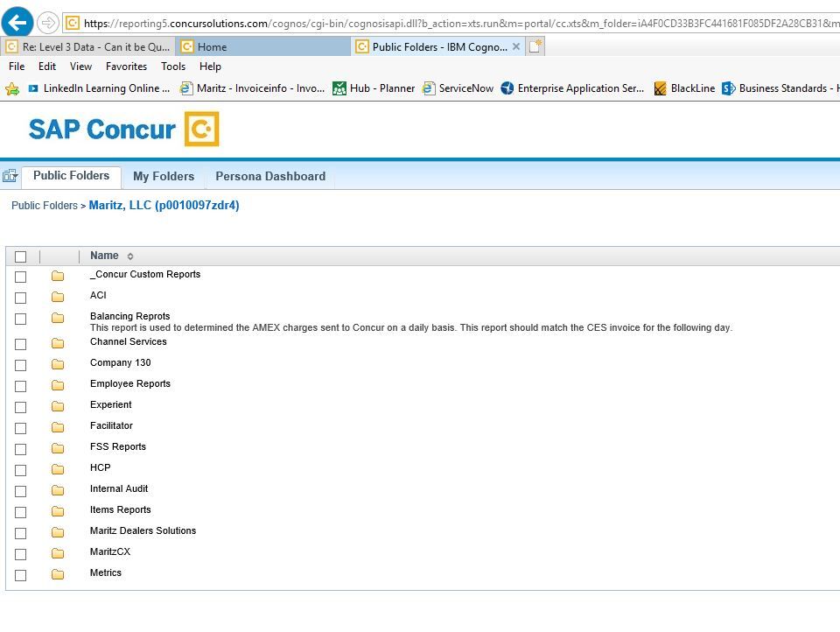This screenshot has height=632, width=840.
Task: Switch to the Persona Dashboard tab
Action: (270, 176)
